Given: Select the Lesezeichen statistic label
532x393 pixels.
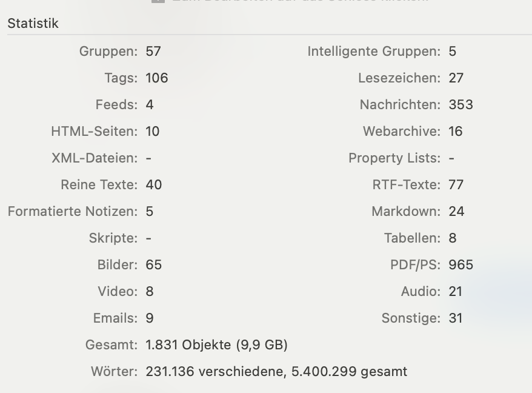Looking at the screenshot, I should (x=399, y=78).
